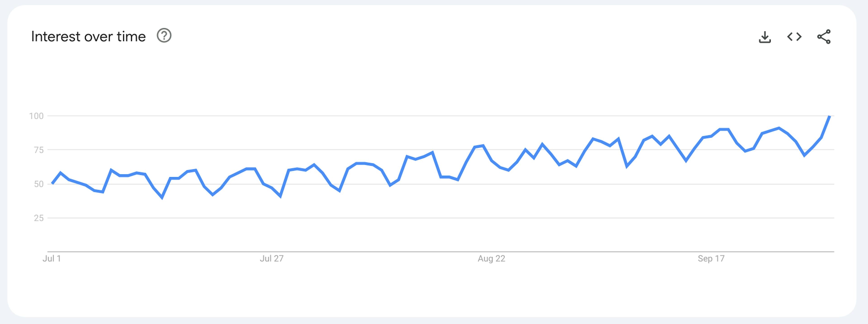
Task: Select the download arrow next to embed icon
Action: pyautogui.click(x=765, y=37)
